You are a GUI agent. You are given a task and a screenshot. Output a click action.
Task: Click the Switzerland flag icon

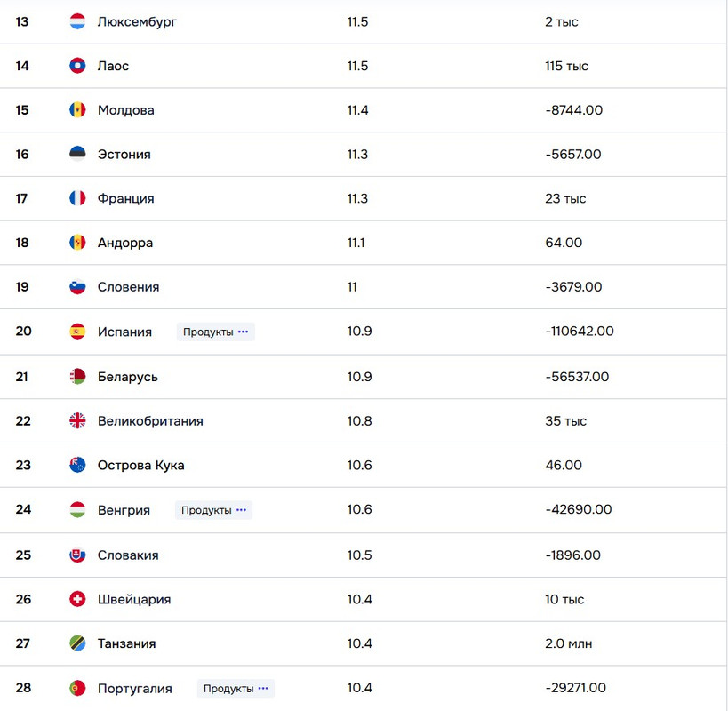[x=77, y=599]
